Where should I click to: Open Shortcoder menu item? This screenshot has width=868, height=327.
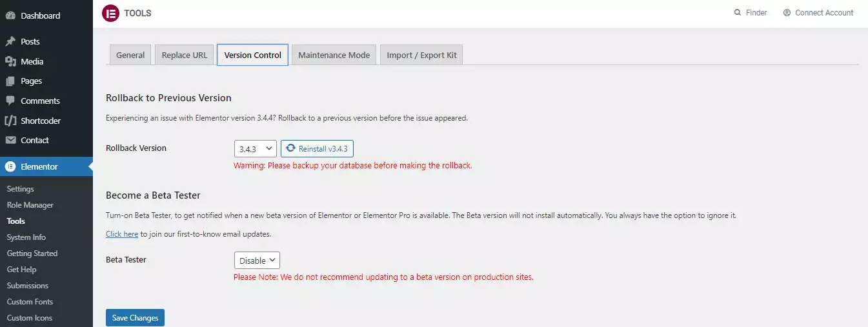click(x=46, y=121)
